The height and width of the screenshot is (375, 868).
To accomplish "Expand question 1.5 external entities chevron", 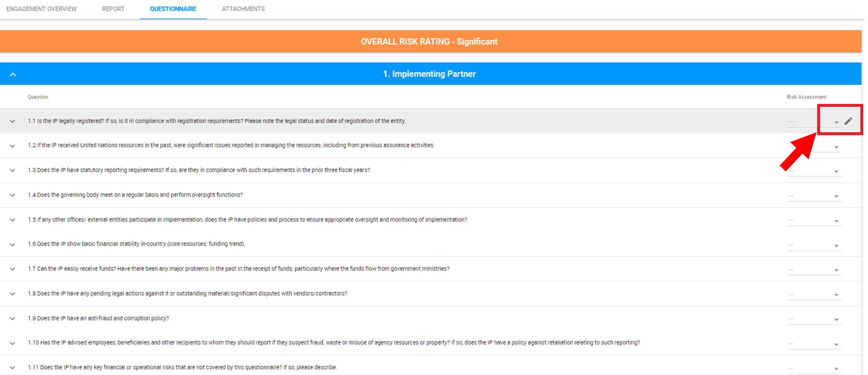I will tap(13, 220).
